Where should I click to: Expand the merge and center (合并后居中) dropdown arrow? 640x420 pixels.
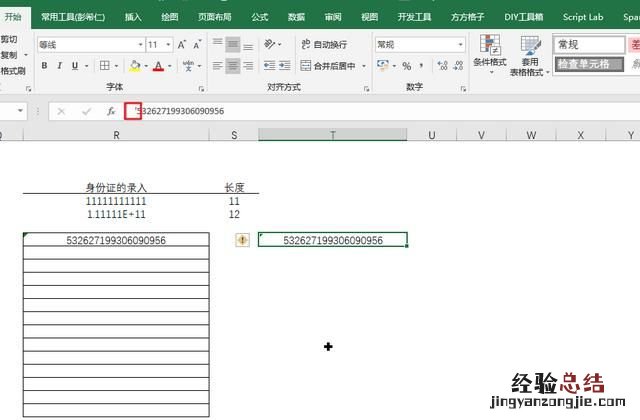[364, 66]
